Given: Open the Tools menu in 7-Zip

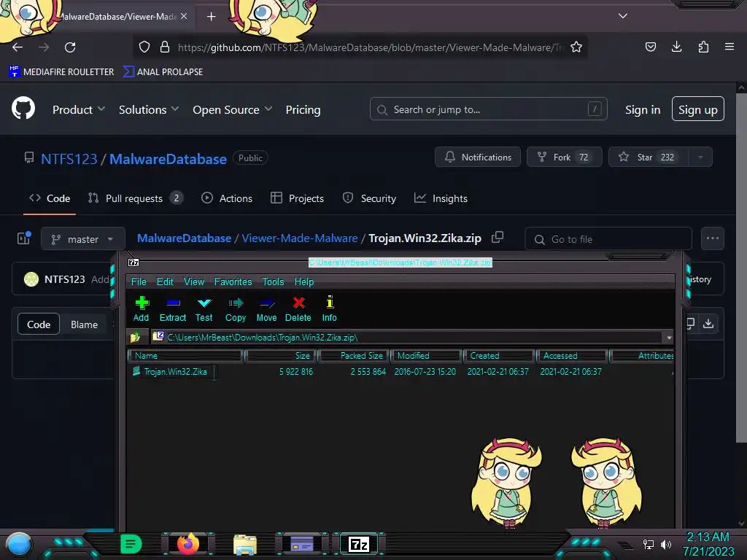Looking at the screenshot, I should pos(273,281).
